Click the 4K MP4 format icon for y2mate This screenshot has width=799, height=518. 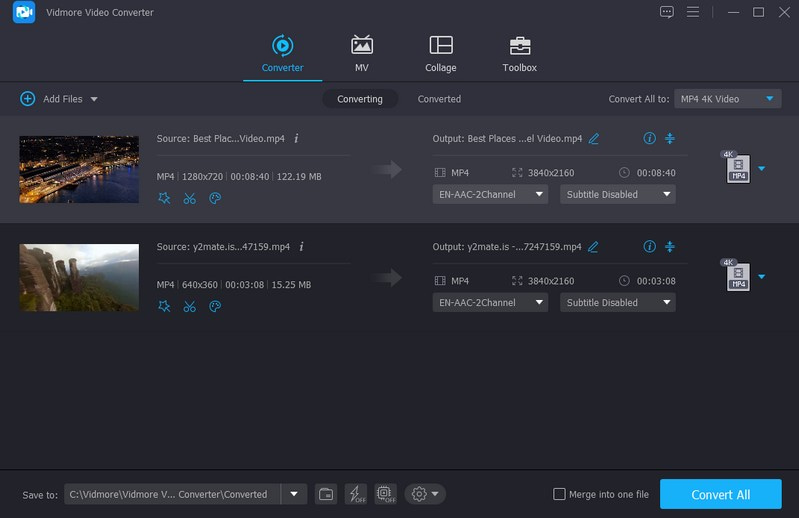[737, 276]
